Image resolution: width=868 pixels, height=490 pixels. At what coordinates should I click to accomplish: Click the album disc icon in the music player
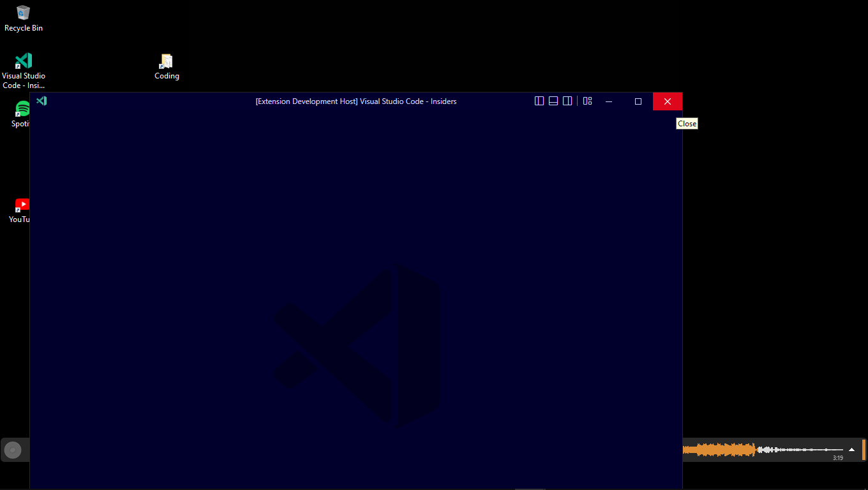click(13, 450)
